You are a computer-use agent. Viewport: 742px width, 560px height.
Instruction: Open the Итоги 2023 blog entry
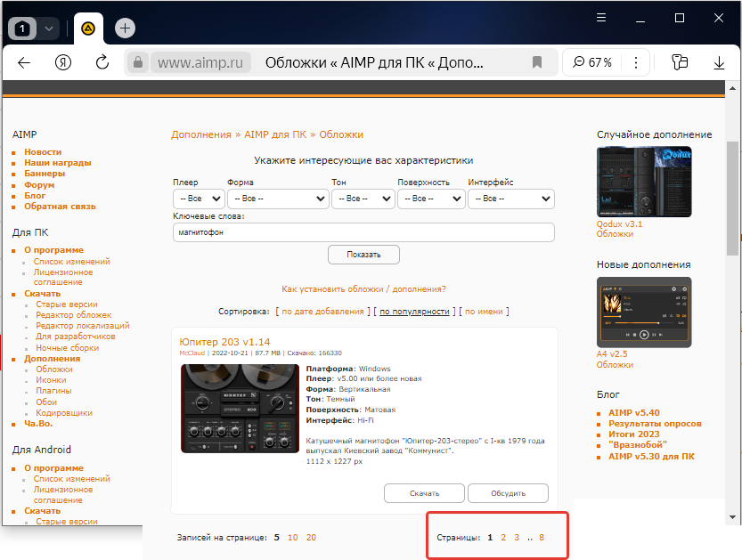click(x=634, y=434)
